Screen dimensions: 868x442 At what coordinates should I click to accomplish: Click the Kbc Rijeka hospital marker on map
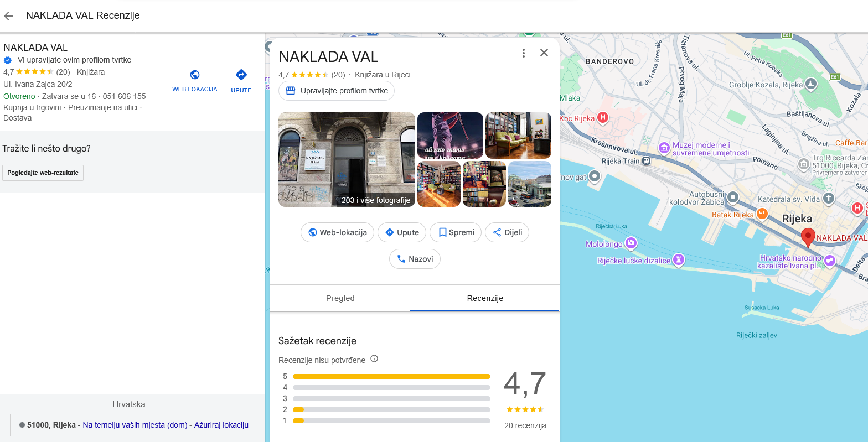pyautogui.click(x=603, y=118)
